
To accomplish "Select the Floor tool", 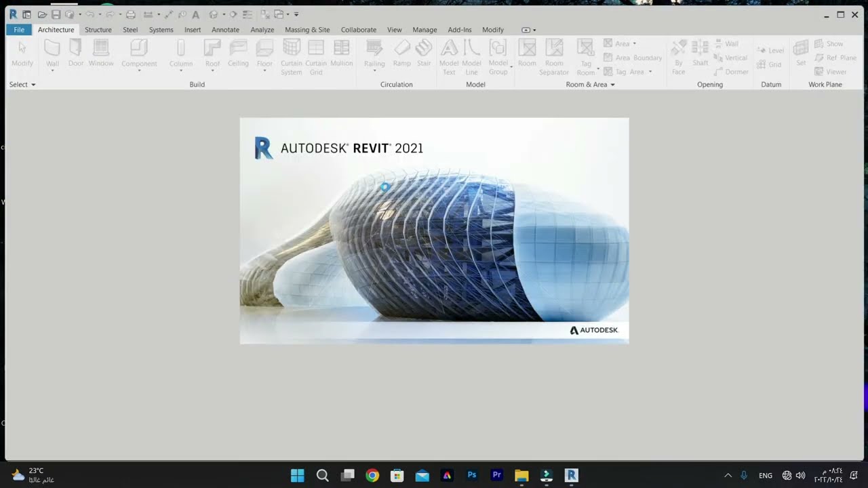I will [264, 54].
